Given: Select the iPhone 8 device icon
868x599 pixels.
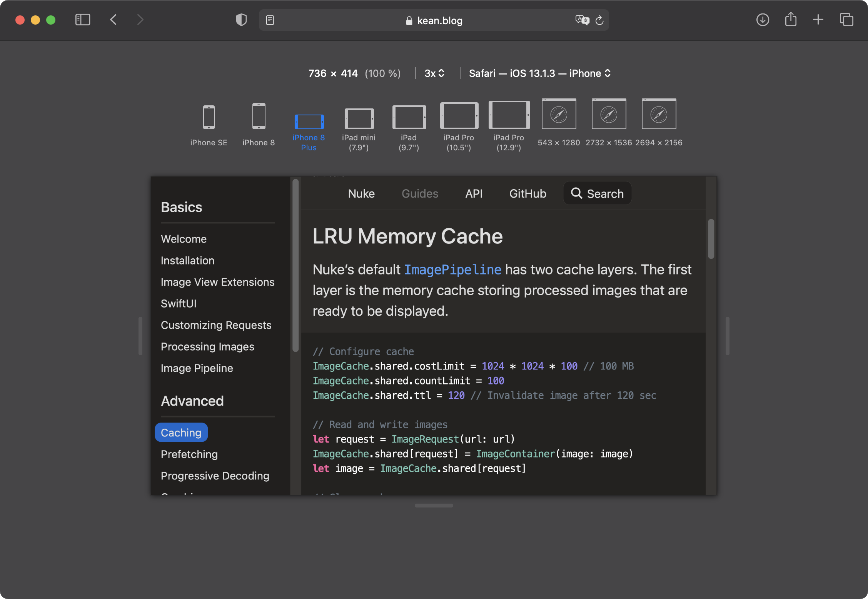Looking at the screenshot, I should [x=259, y=116].
